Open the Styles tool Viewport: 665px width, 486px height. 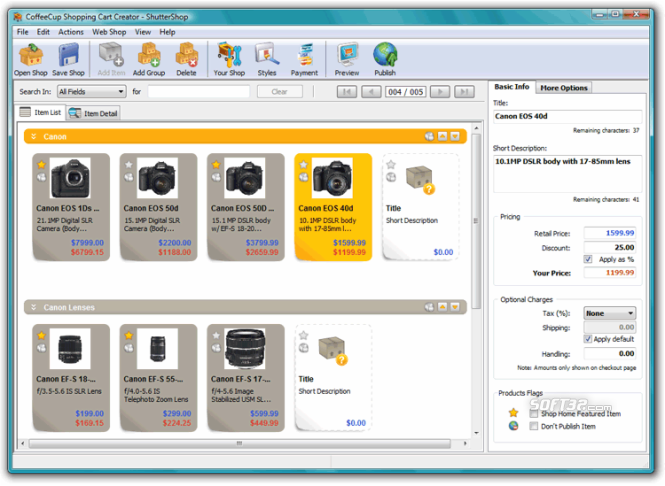pyautogui.click(x=267, y=60)
